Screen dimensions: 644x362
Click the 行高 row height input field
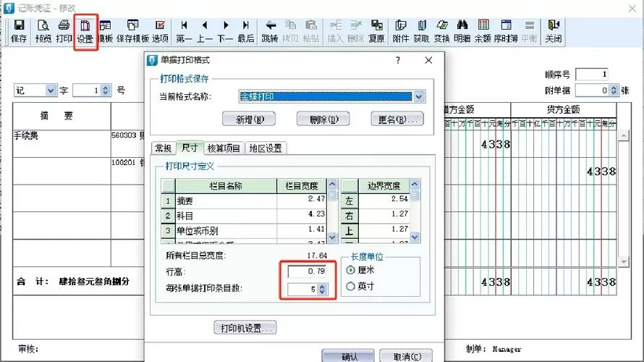click(x=307, y=271)
